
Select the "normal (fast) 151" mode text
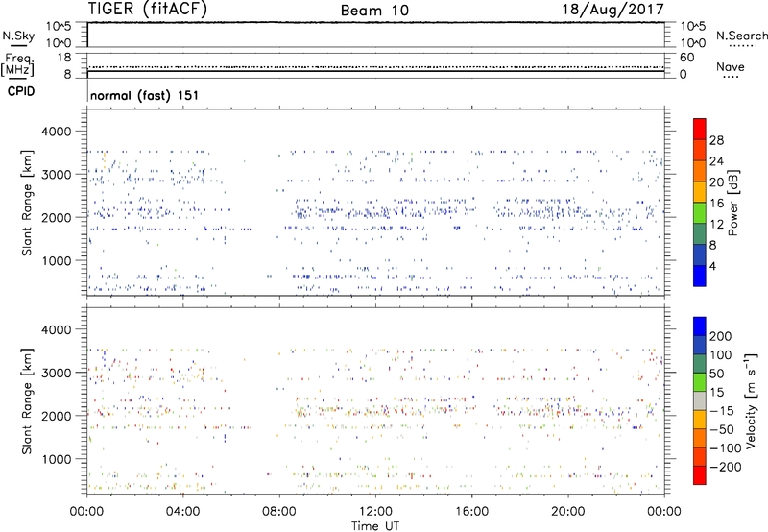145,95
